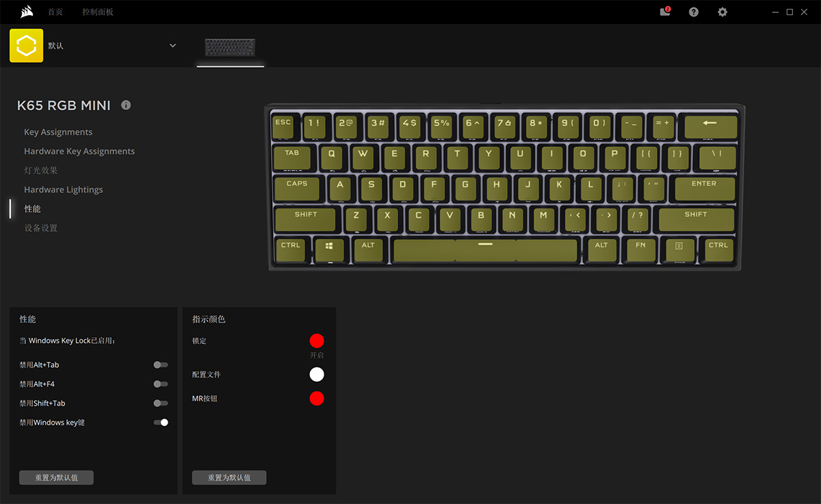The image size is (821, 504).
Task: Toggle 禁用Shift+Tab switch
Action: pos(161,403)
